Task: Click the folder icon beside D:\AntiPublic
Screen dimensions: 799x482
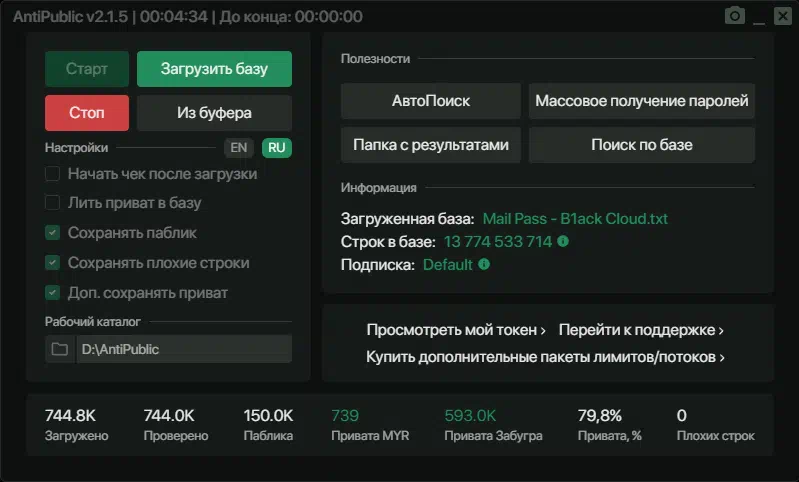Action: 60,349
